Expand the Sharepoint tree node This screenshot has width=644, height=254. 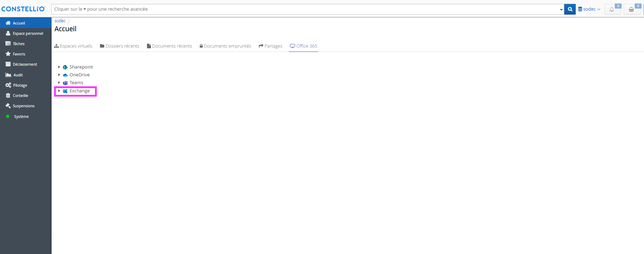tap(59, 67)
